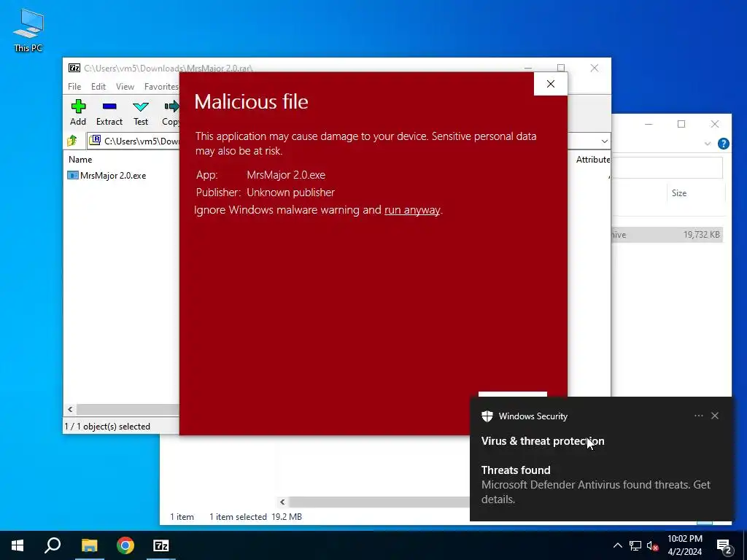Open File Explorer from the taskbar
This screenshot has height=560, width=747.
pyautogui.click(x=89, y=545)
